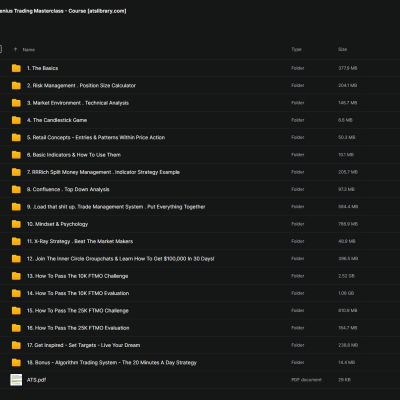Open '3. Market Environment . Technical Analysis'
Viewport: 400px width, 400px height.
(78, 103)
